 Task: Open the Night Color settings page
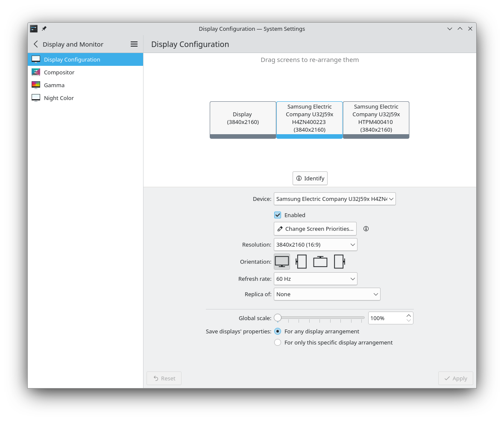pyautogui.click(x=85, y=98)
